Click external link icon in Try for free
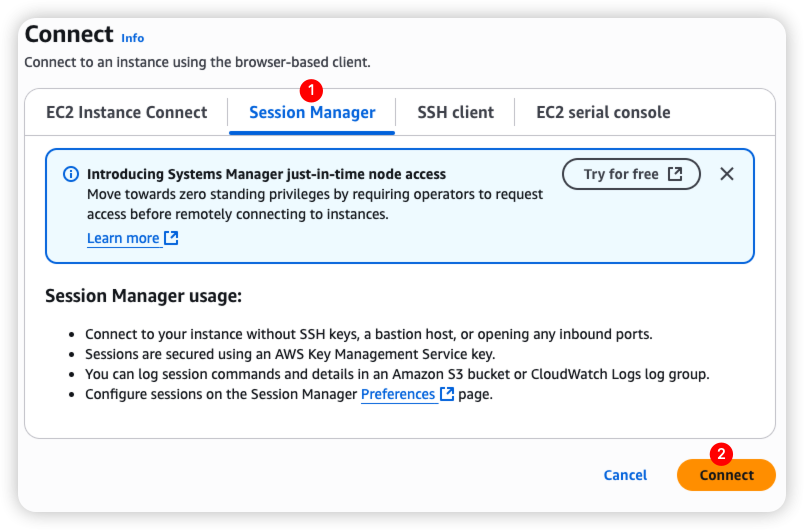Screen dimensions: 804x530 [x=676, y=174]
